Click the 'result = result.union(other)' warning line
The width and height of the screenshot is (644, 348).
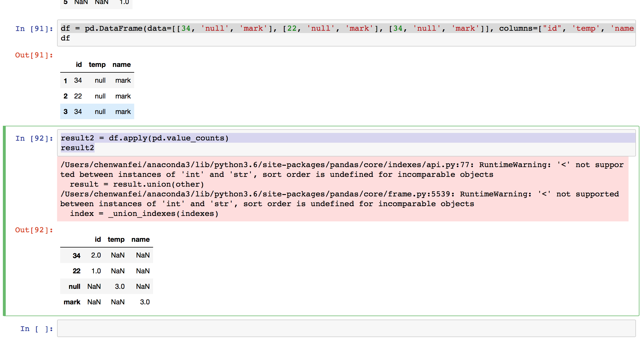pos(137,184)
